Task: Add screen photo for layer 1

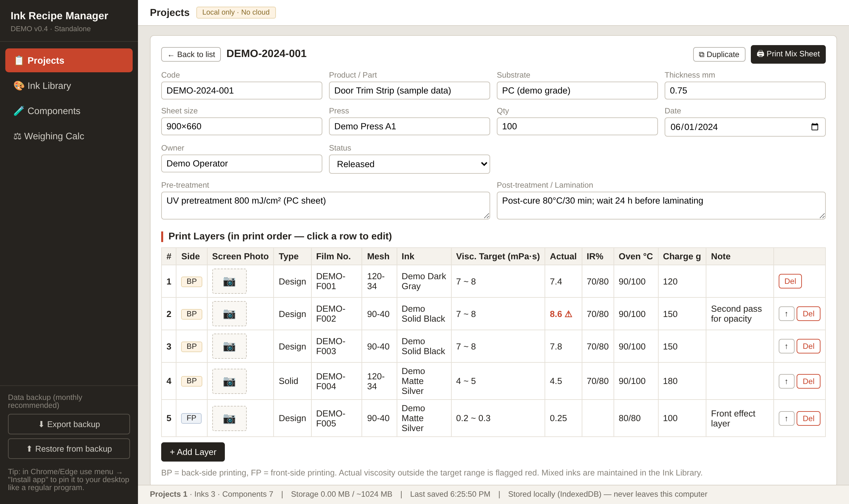Action: (229, 281)
